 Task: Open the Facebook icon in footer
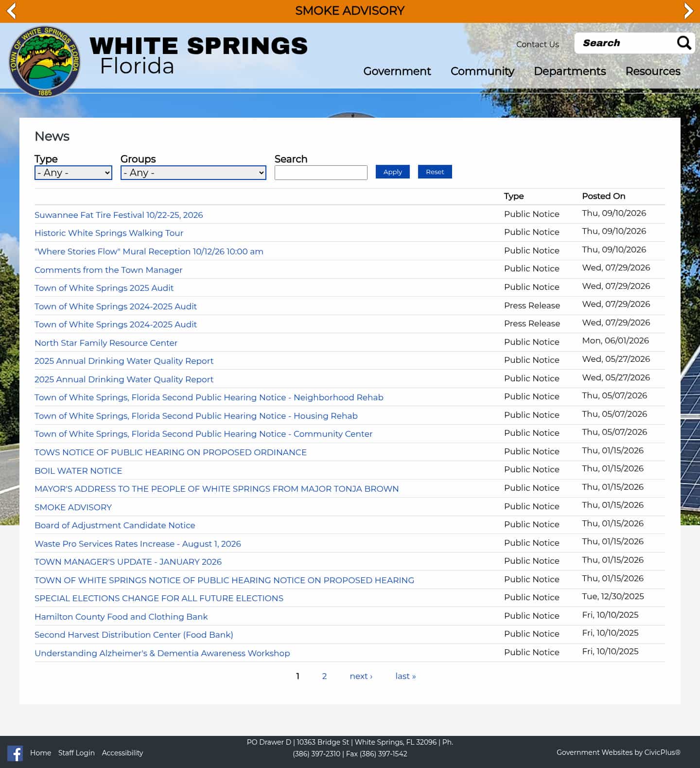(x=15, y=753)
